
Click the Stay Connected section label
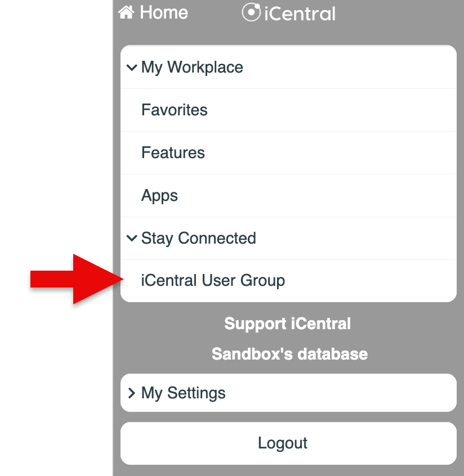pos(198,238)
